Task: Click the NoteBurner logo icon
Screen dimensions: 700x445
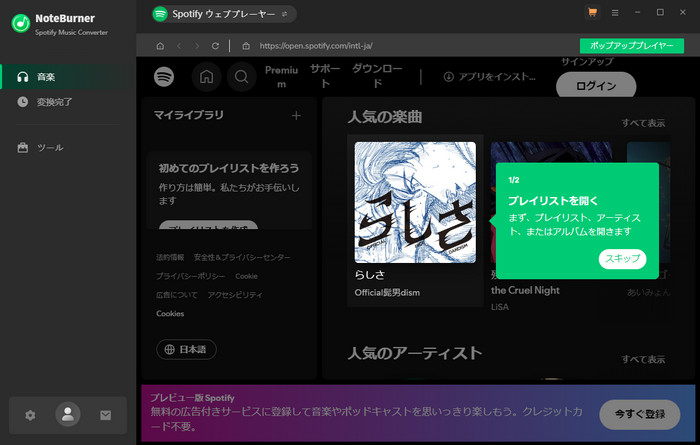Action: coord(21,23)
